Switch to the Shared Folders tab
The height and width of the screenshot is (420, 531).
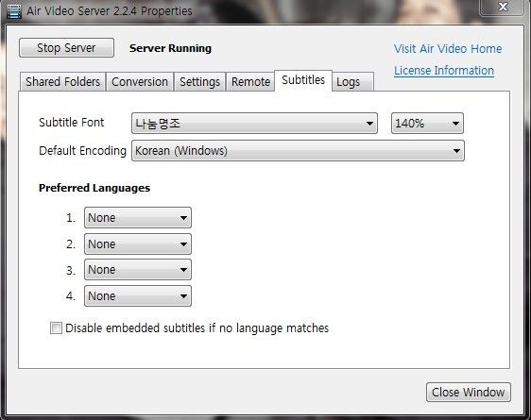[62, 82]
